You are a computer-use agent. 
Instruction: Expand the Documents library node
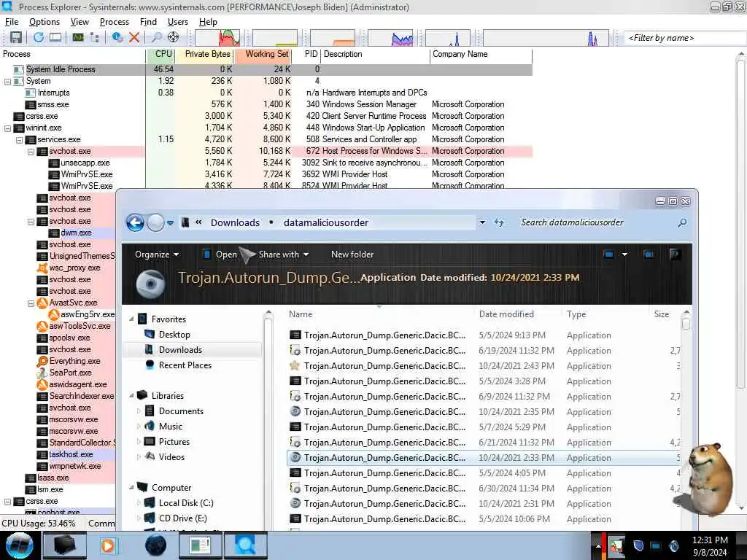(139, 411)
